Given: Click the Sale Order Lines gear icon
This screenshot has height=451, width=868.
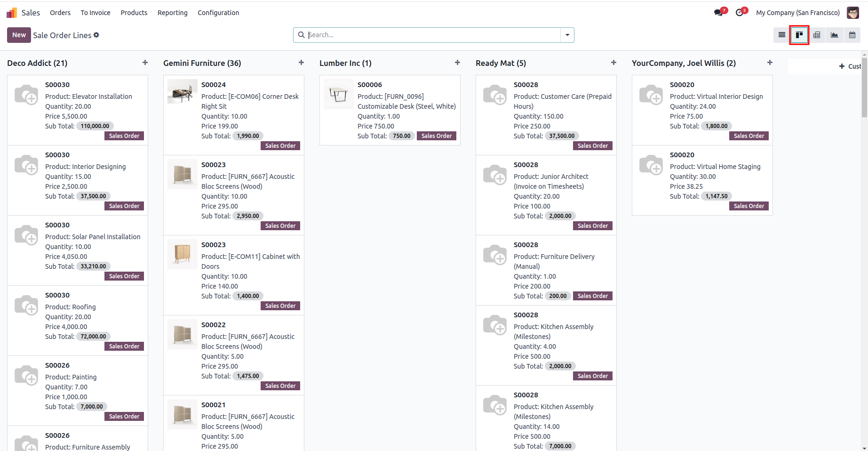Looking at the screenshot, I should tap(96, 35).
